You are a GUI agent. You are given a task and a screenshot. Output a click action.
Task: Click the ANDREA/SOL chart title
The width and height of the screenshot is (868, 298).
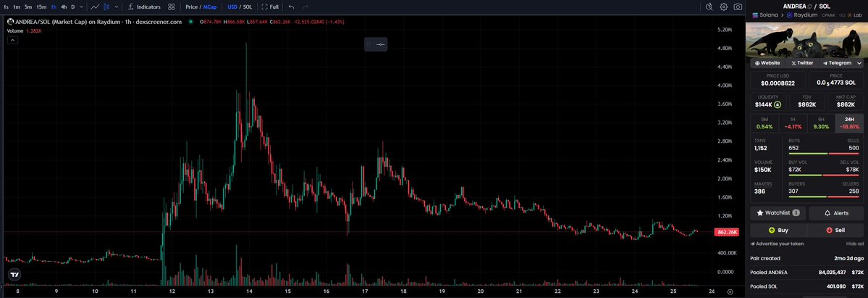point(98,22)
